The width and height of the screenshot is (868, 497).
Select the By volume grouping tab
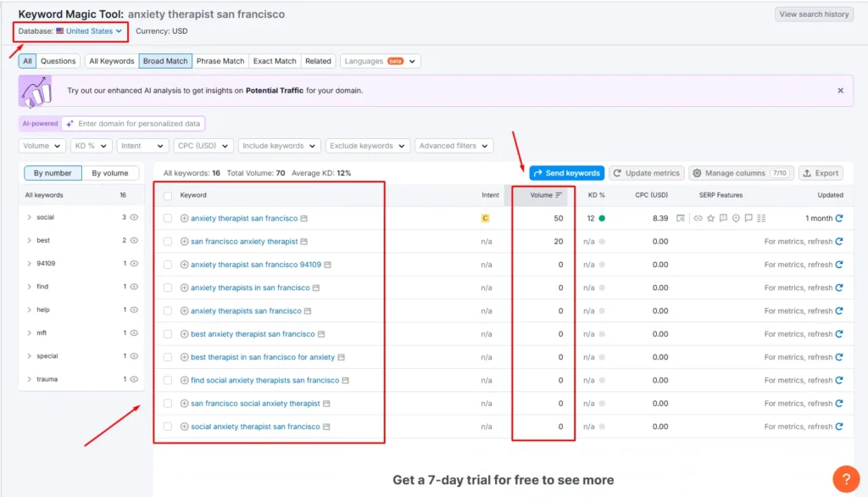110,173
